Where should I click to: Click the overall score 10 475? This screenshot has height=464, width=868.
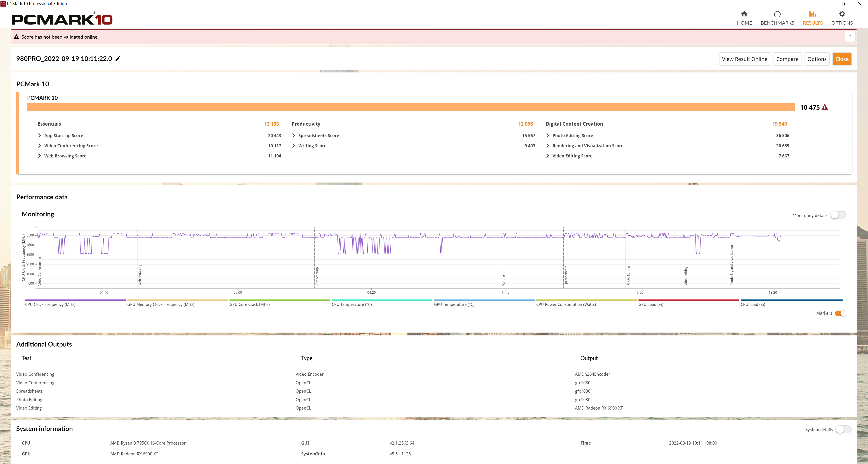(810, 107)
